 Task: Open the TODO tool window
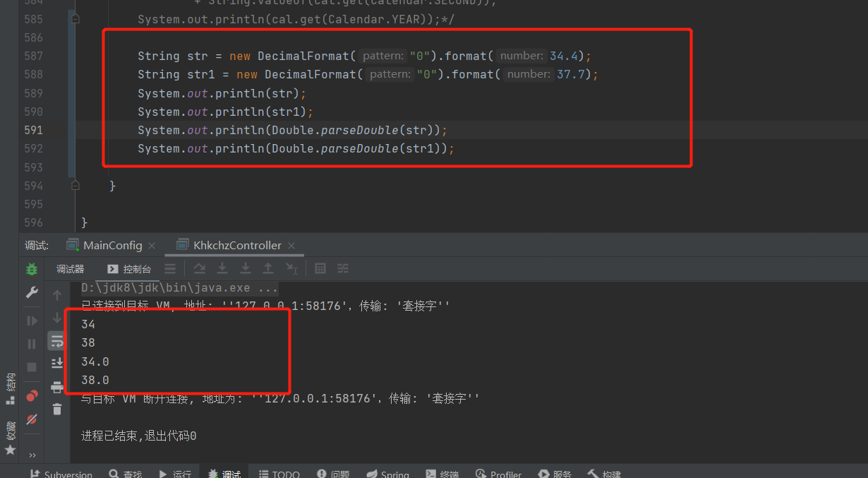click(286, 474)
